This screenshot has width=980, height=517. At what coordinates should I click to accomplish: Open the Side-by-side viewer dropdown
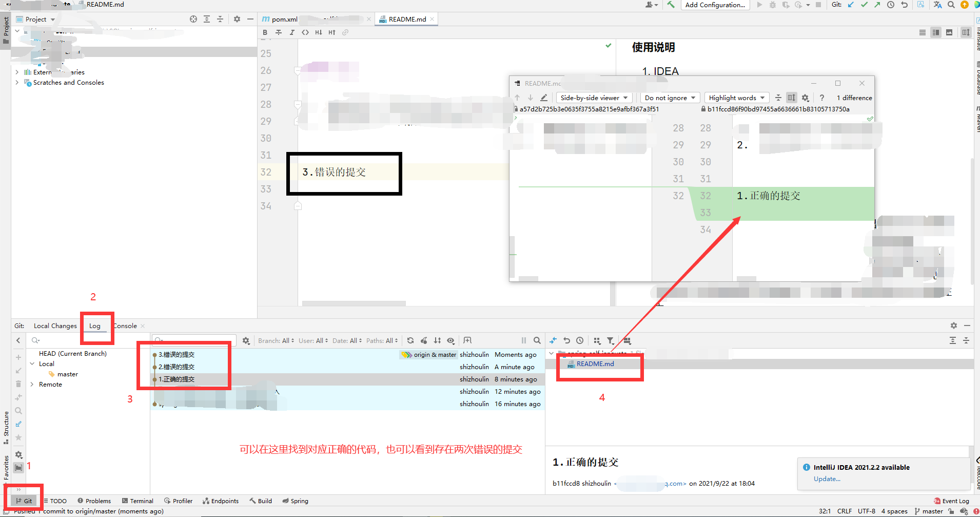tap(594, 98)
